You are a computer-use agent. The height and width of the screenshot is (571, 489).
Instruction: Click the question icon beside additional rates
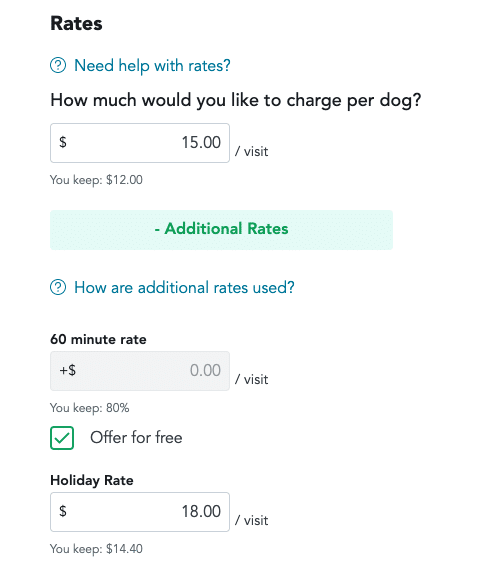point(58,287)
